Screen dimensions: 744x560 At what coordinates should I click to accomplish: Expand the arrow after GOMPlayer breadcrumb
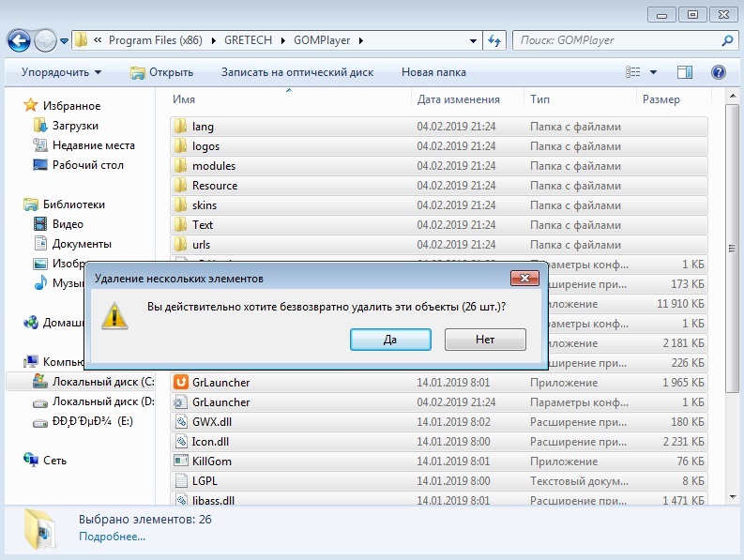[x=361, y=41]
